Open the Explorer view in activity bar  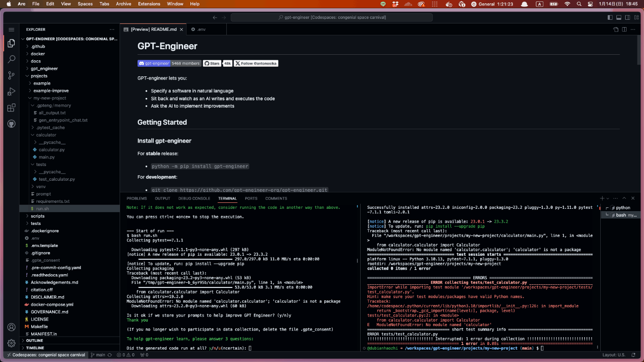click(x=11, y=43)
